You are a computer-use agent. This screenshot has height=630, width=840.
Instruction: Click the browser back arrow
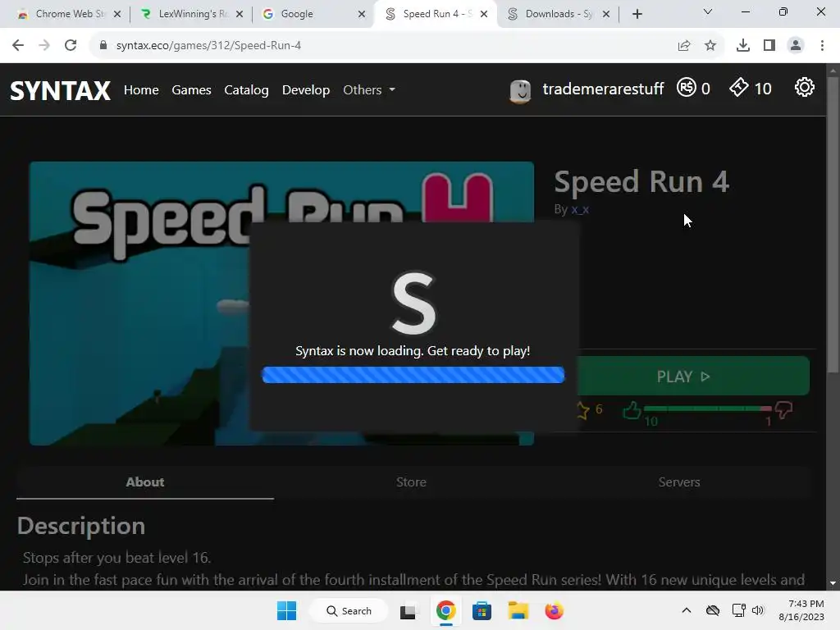(x=18, y=46)
